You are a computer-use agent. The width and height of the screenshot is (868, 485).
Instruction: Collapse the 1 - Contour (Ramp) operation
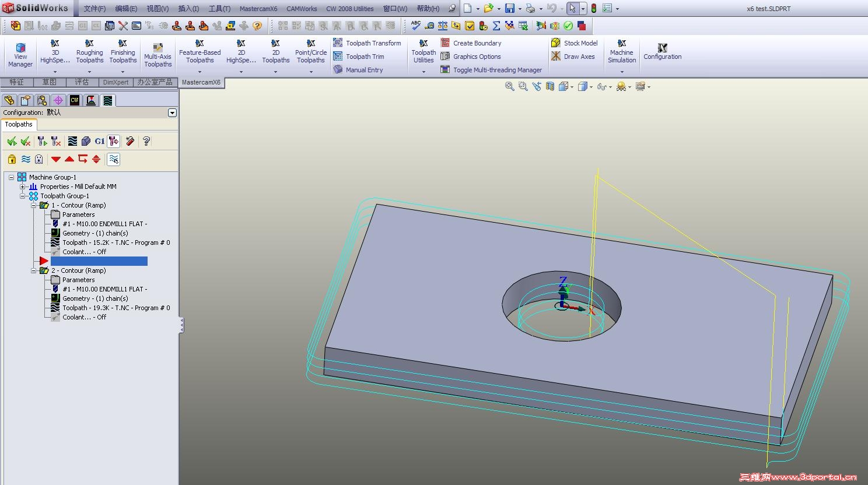point(34,205)
